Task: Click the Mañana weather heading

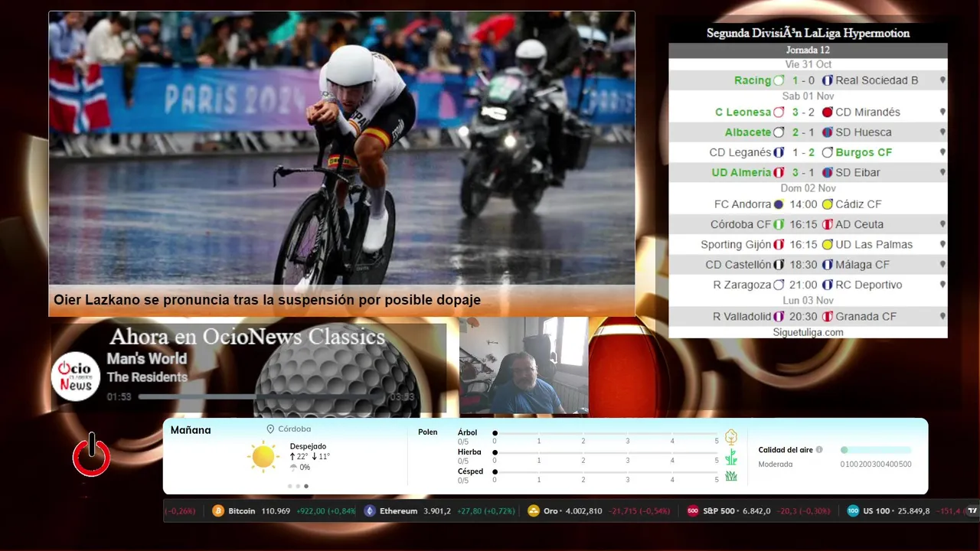Action: (x=191, y=430)
